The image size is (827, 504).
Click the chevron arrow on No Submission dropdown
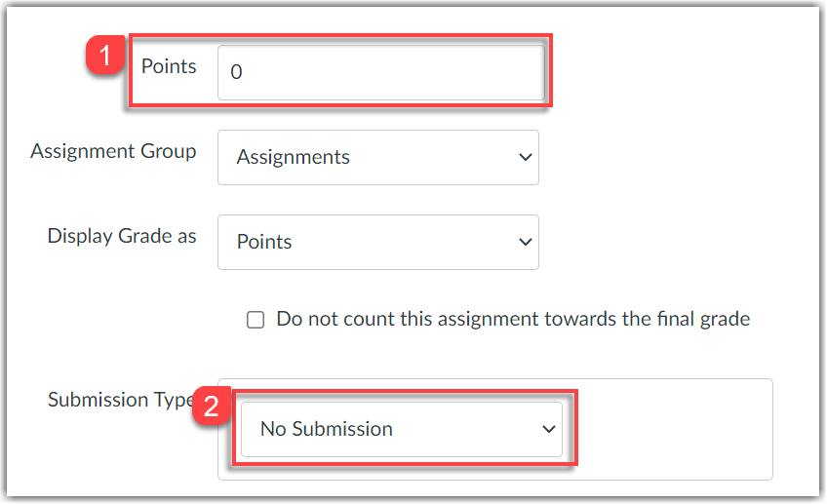click(549, 429)
